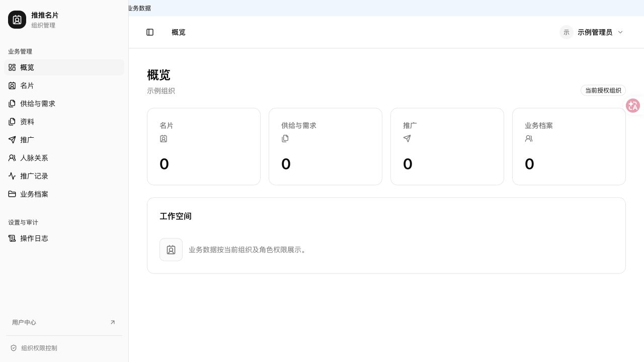Click the 示例组织 subtitle text
Image resolution: width=644 pixels, height=362 pixels.
[x=161, y=91]
